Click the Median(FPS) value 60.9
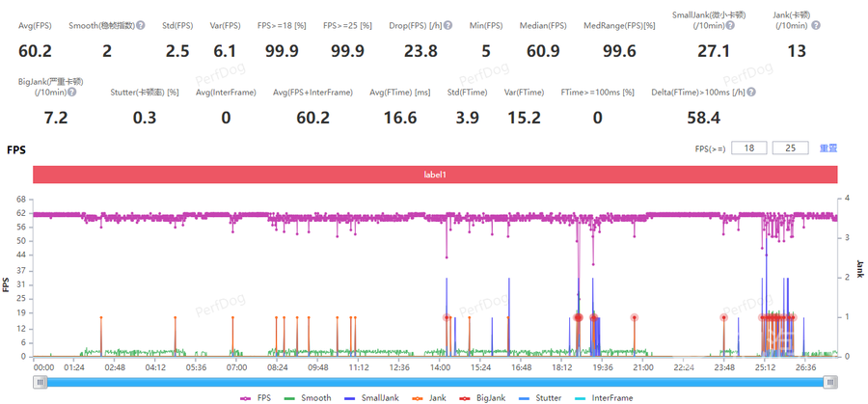 543,51
